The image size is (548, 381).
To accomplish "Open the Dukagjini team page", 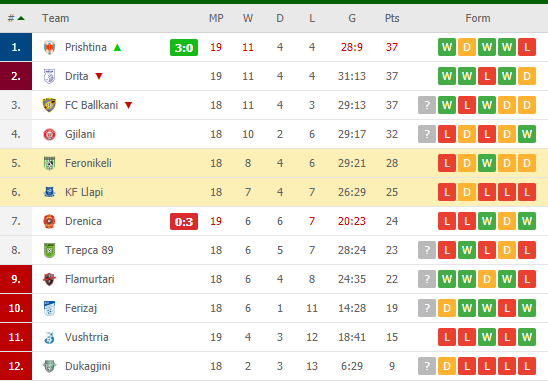I will point(87,366).
